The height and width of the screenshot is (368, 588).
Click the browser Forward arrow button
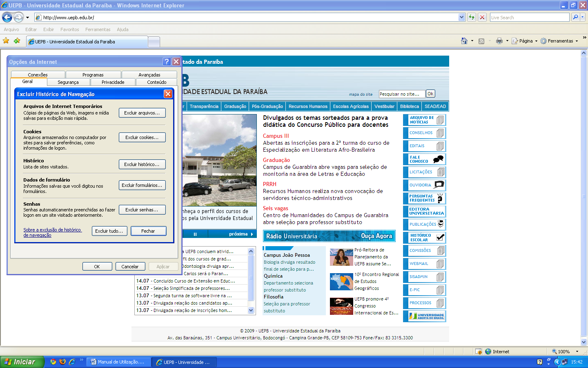(18, 17)
